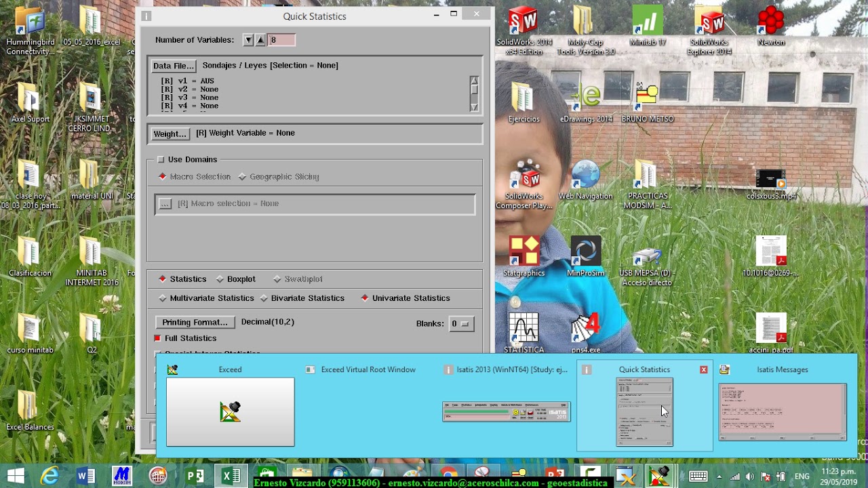868x488 pixels.
Task: Click the variable list scroll up arrow
Action: tap(474, 81)
